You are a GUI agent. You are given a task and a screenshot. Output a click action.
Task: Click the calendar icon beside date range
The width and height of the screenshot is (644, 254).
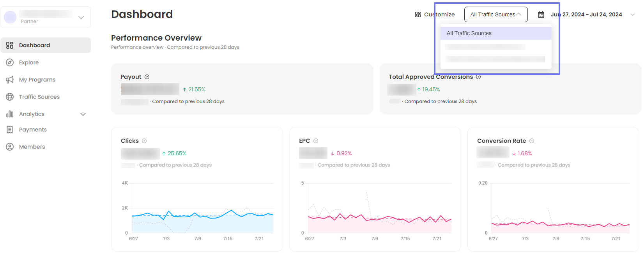click(541, 14)
